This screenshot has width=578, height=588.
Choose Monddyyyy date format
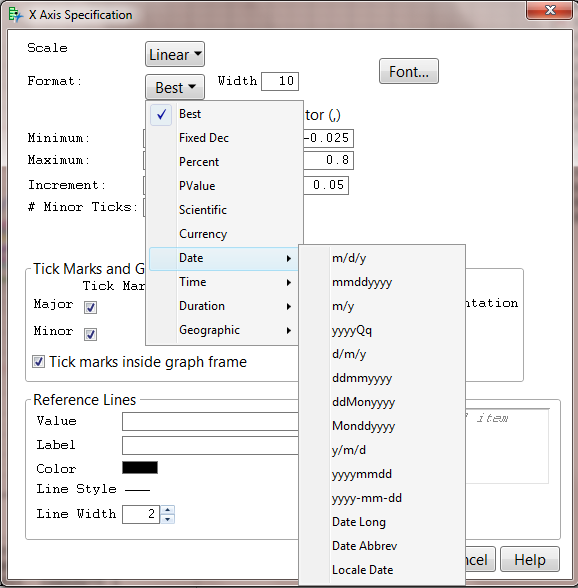click(x=382, y=426)
